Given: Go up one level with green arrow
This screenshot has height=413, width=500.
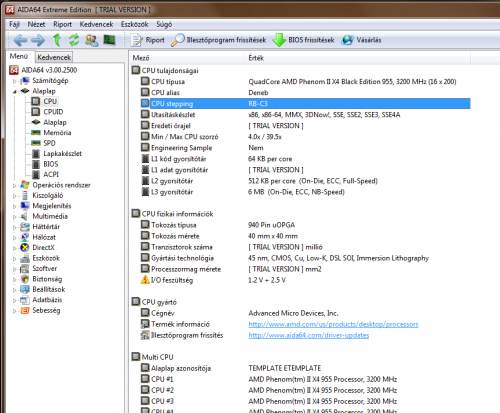Looking at the screenshot, I should [x=57, y=40].
